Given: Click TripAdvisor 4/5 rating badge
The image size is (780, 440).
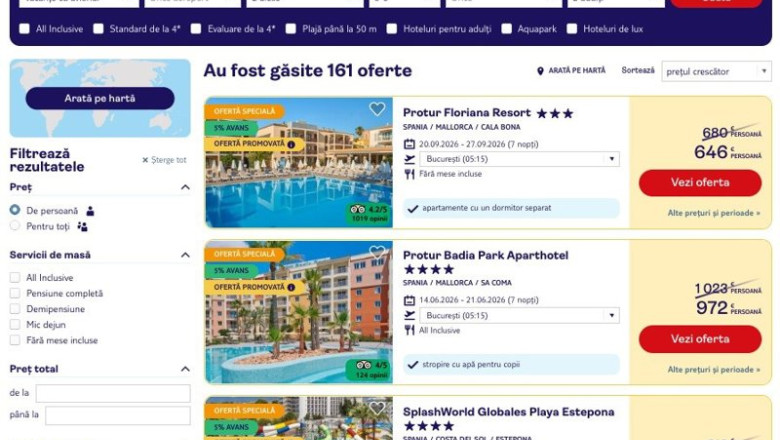Looking at the screenshot, I should pyautogui.click(x=369, y=369).
